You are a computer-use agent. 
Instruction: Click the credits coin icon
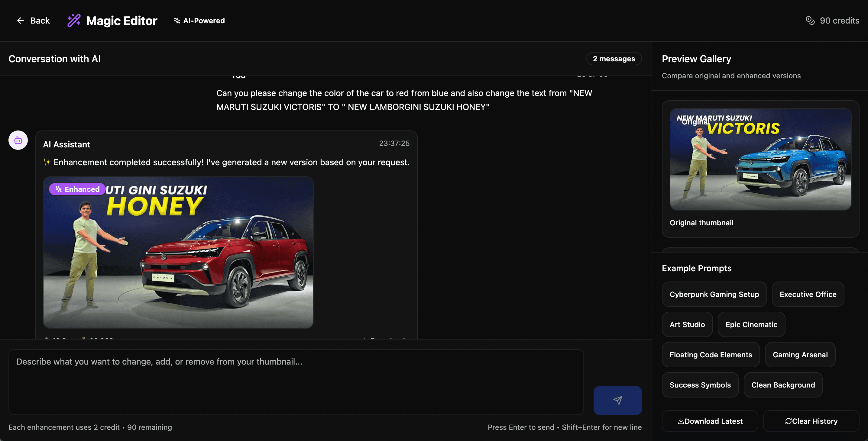click(x=810, y=21)
